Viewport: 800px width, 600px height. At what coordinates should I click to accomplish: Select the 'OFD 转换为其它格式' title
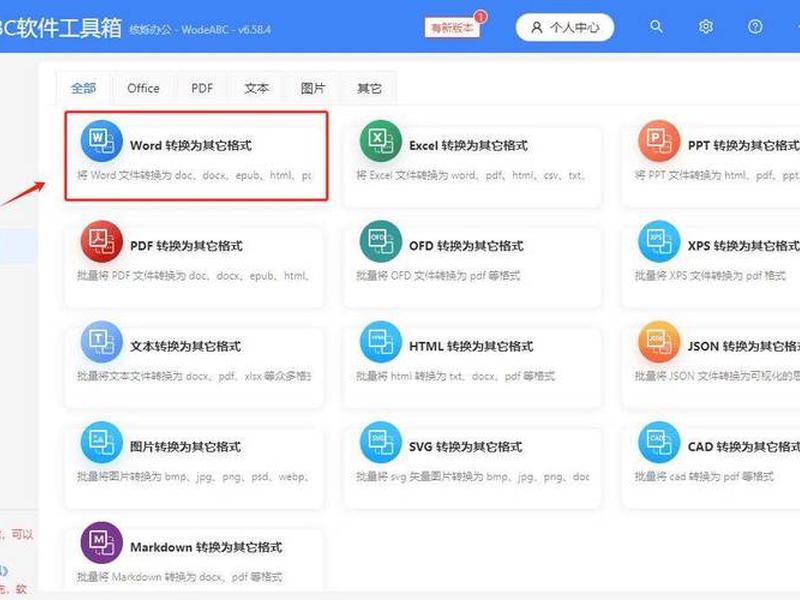click(466, 246)
